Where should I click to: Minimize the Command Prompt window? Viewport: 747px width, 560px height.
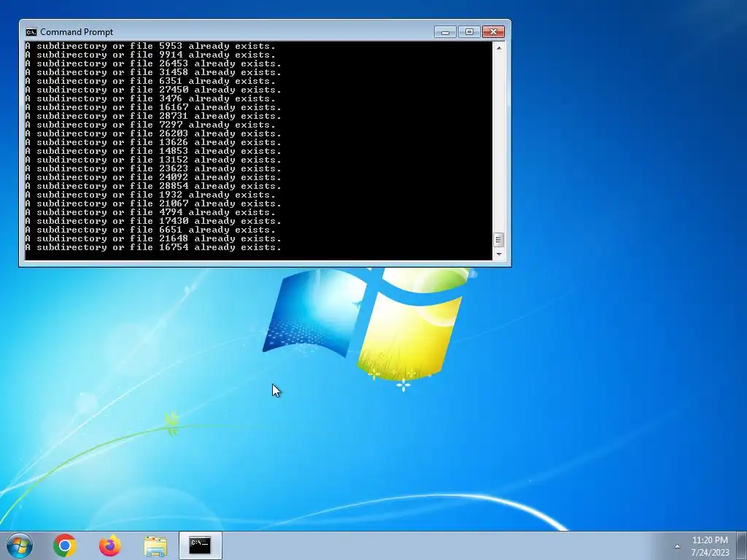point(445,32)
